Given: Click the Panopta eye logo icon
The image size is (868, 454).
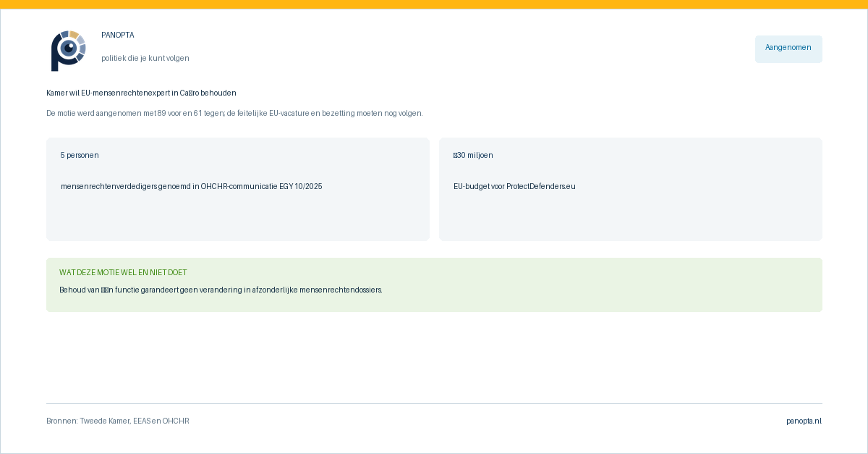Looking at the screenshot, I should click(69, 50).
